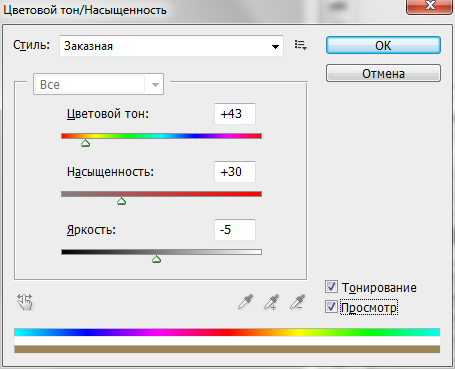Click the dialog title Цветовой тон/Насыщенность
Viewport: 455px width, 369px height.
click(x=85, y=10)
